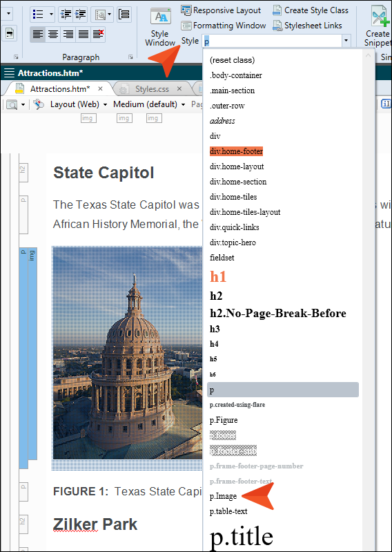Increase paragraph indent

(x=81, y=15)
